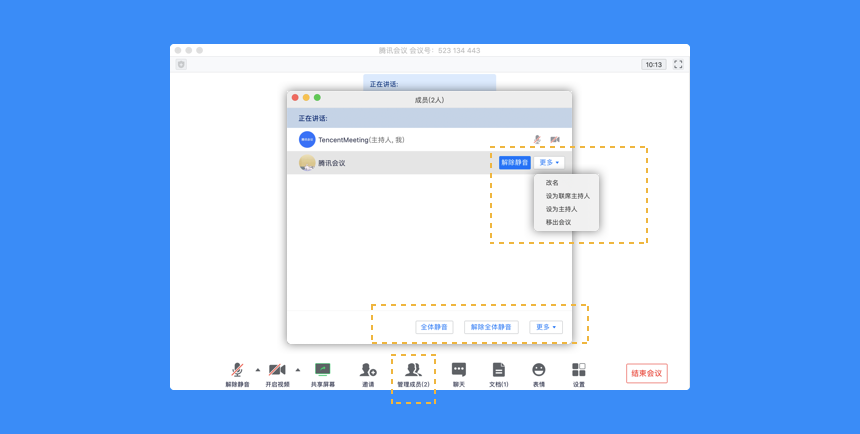Click the camera-off icon in the TencentMeeting row
Image resolution: width=860 pixels, height=434 pixels.
[x=555, y=139]
